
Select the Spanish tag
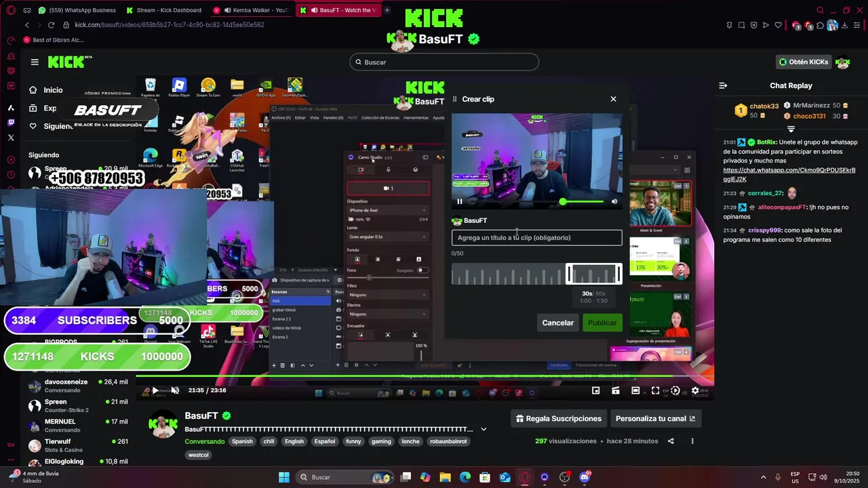coord(242,441)
